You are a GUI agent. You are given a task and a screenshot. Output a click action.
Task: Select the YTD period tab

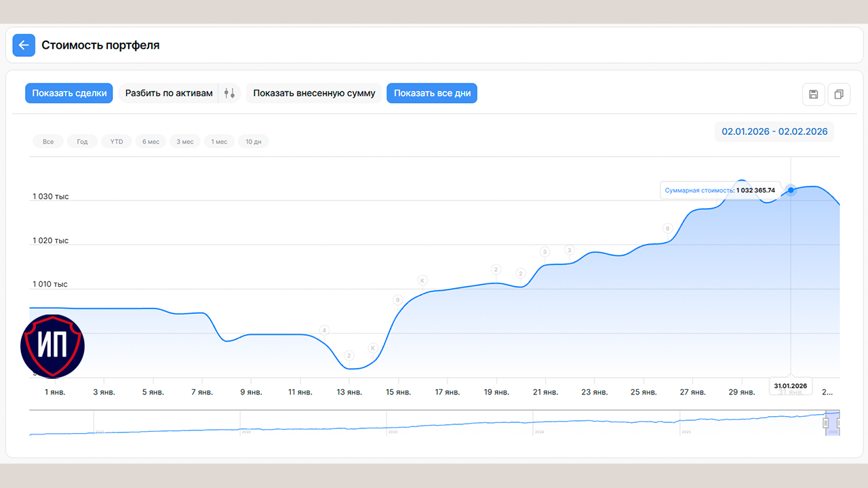point(117,142)
